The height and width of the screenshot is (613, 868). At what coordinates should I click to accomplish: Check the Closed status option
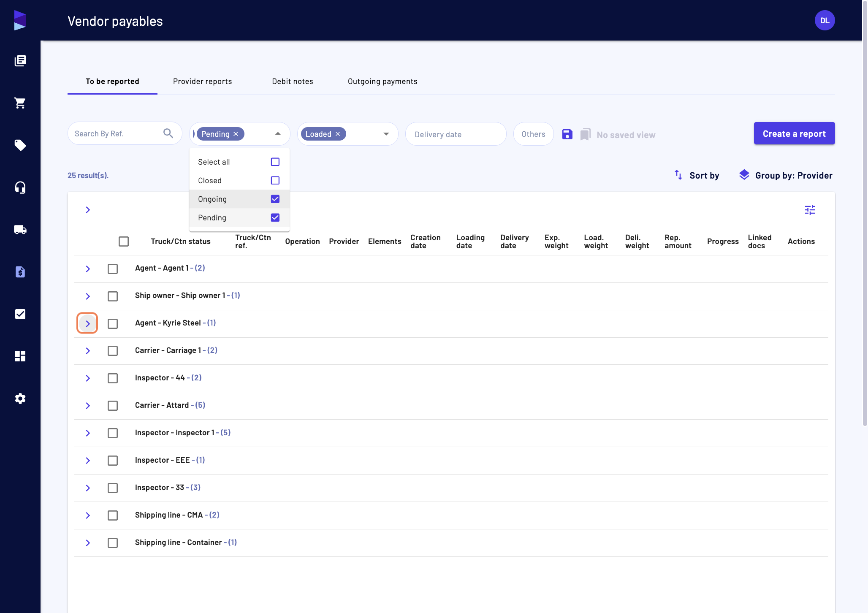[275, 181]
